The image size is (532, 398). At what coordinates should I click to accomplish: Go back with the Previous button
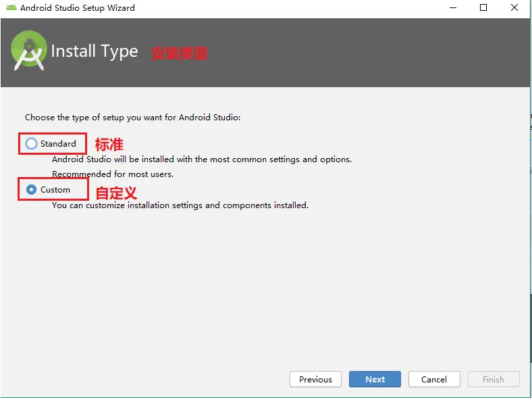pos(315,379)
